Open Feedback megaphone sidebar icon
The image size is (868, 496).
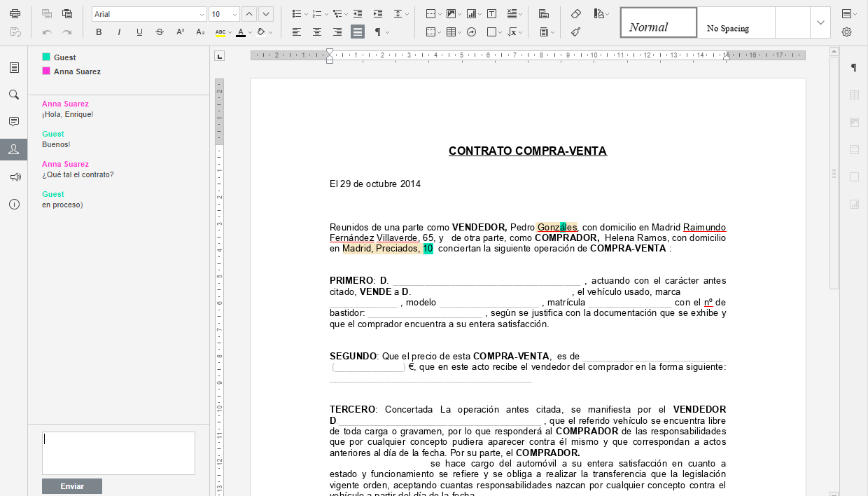(x=14, y=177)
